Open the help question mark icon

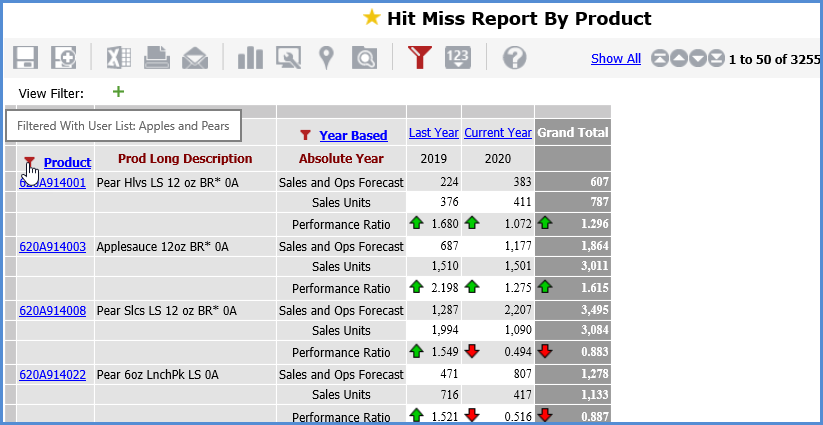click(514, 58)
